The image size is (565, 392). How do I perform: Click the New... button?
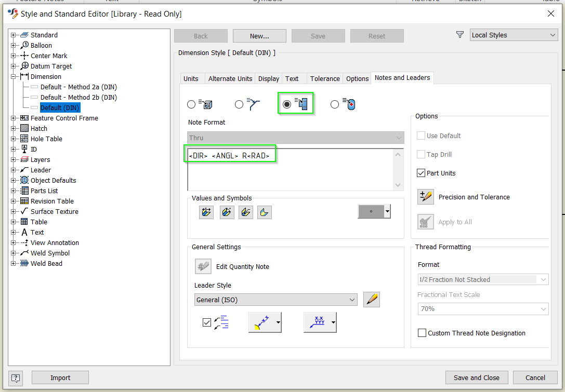click(259, 36)
